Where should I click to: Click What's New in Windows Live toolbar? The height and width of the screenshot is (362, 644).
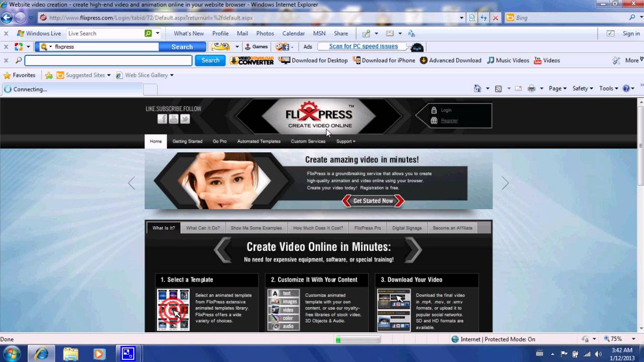click(189, 34)
